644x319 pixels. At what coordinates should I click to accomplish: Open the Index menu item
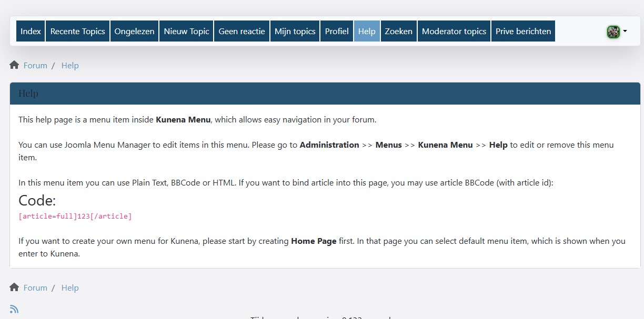(31, 32)
